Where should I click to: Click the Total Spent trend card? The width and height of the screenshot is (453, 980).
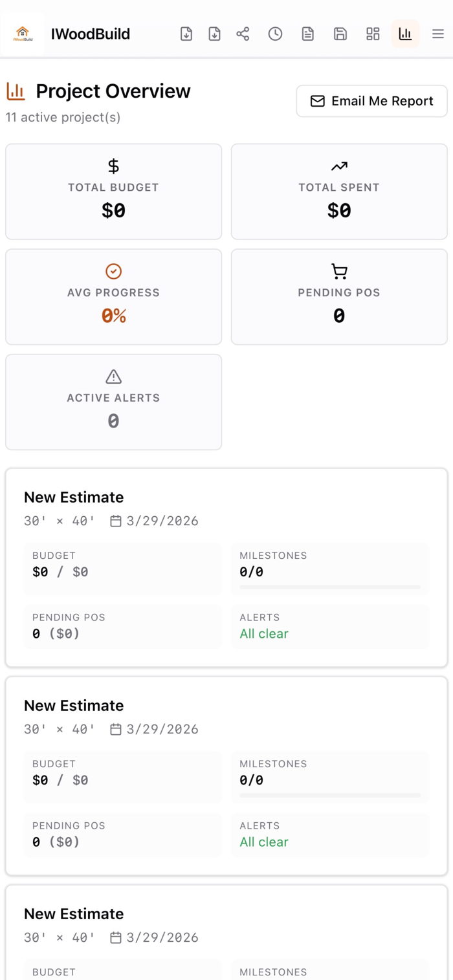339,191
